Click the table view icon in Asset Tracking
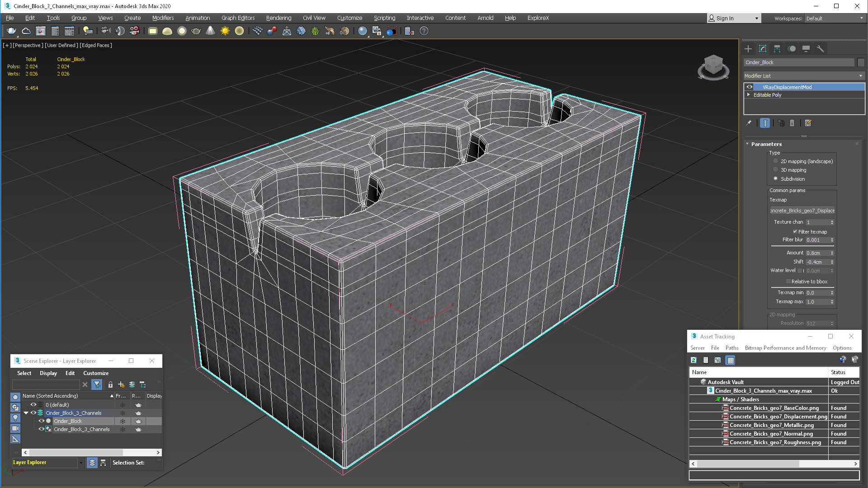This screenshot has width=868, height=488. (730, 360)
